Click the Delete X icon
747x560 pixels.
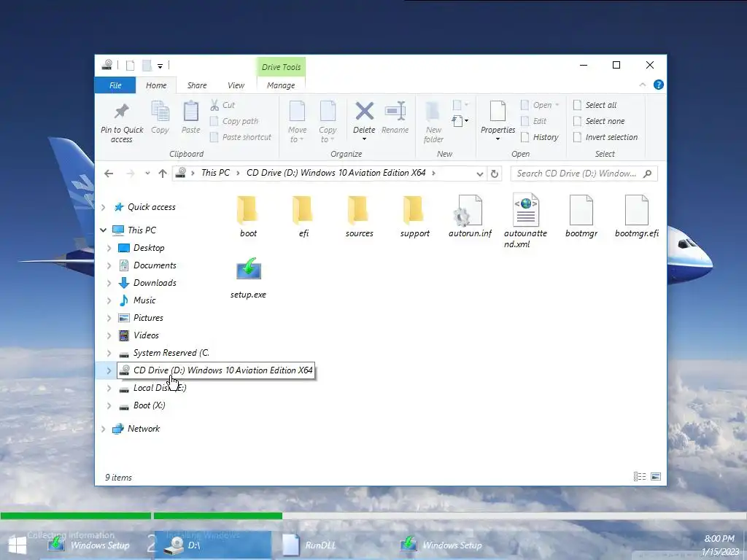[x=365, y=112]
